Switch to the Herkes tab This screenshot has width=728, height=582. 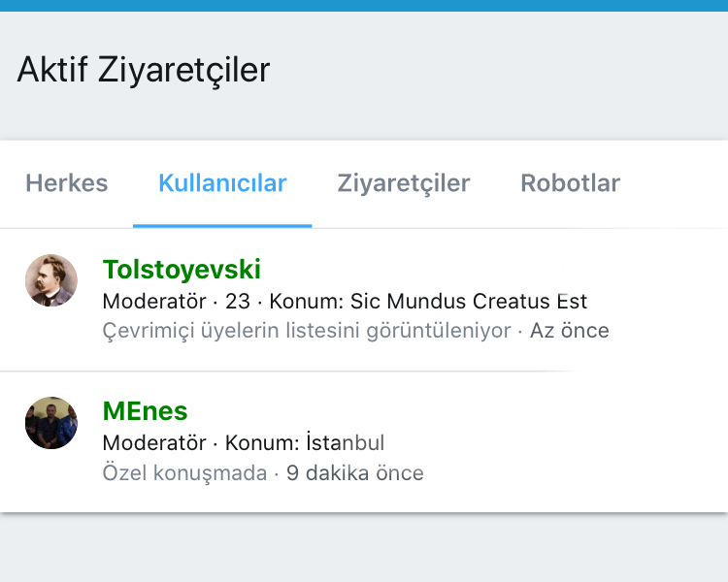pos(66,183)
